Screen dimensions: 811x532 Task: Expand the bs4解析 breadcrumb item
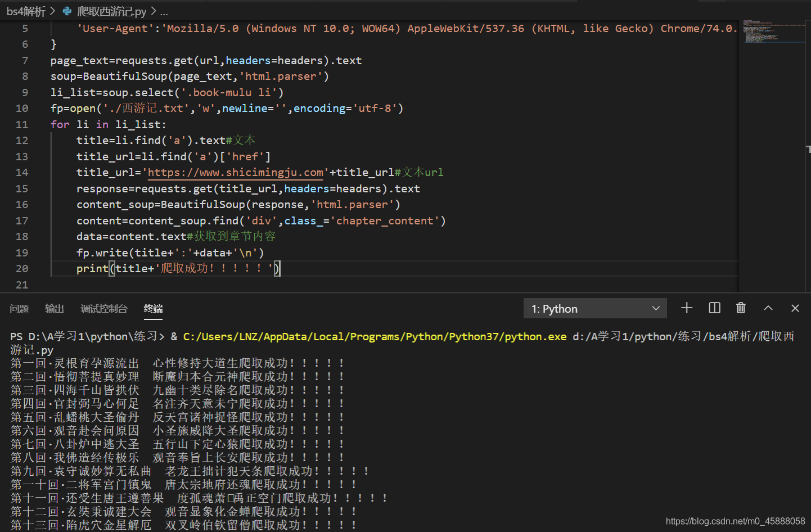26,11
